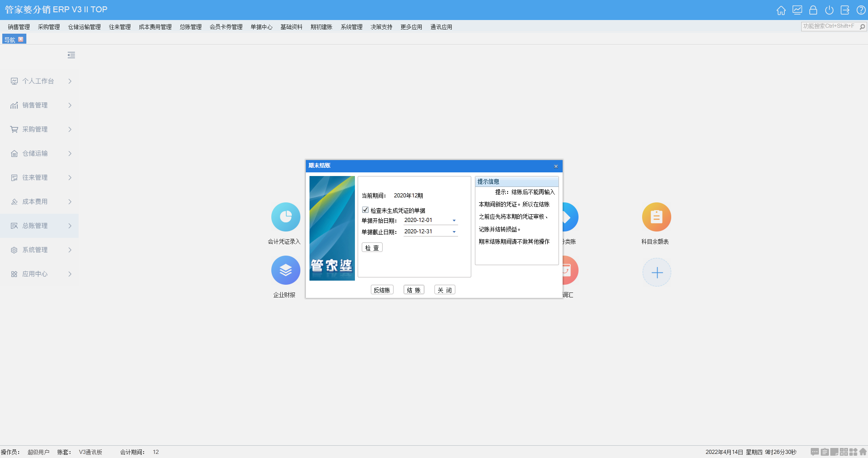Collapse the navigation sidebar with the indent icon
This screenshot has height=458, width=868.
pos(71,55)
